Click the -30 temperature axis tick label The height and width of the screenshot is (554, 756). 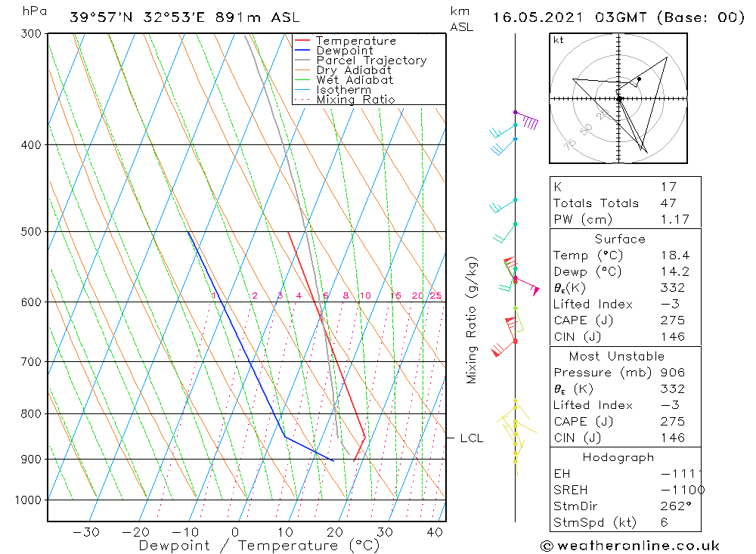(x=86, y=532)
